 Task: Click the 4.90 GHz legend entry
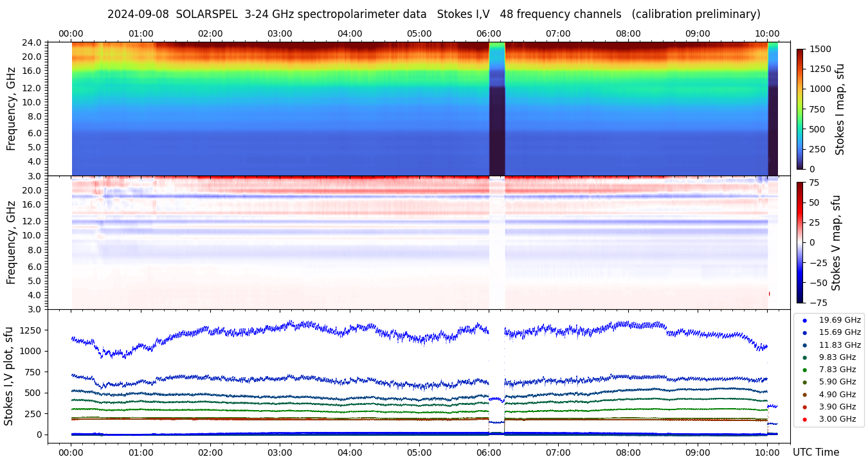(x=836, y=394)
